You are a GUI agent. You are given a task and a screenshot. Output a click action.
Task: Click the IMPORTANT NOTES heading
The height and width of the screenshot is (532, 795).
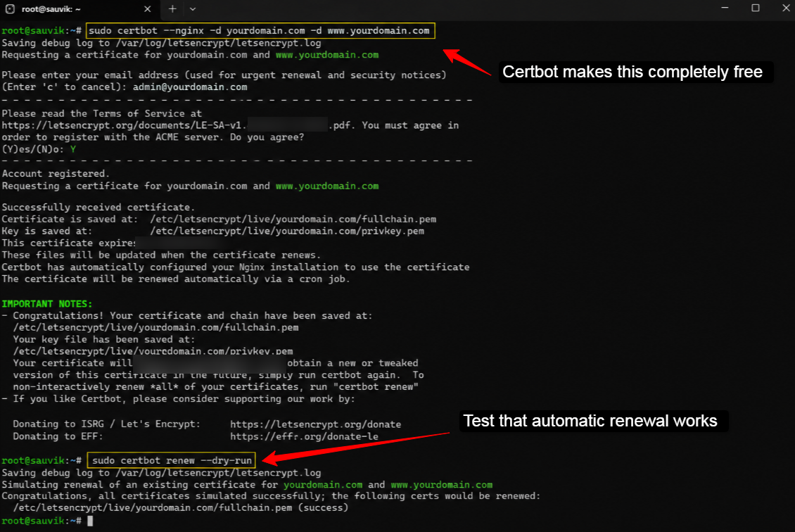(x=46, y=304)
